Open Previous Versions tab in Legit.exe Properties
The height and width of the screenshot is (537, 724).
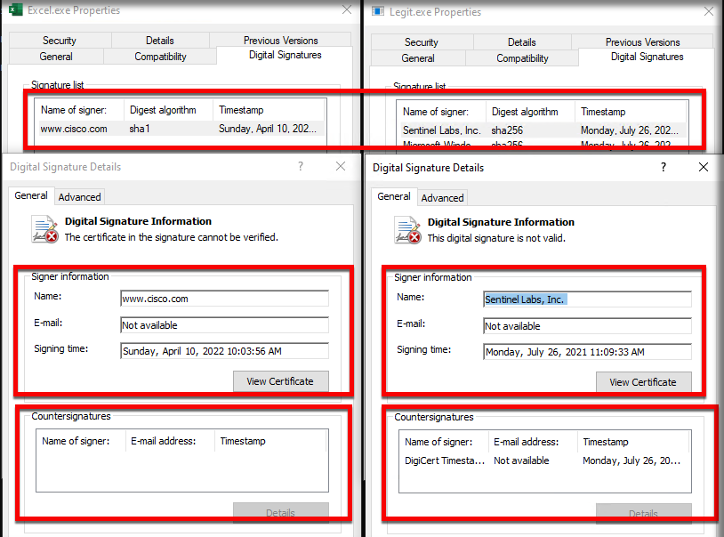coord(642,42)
